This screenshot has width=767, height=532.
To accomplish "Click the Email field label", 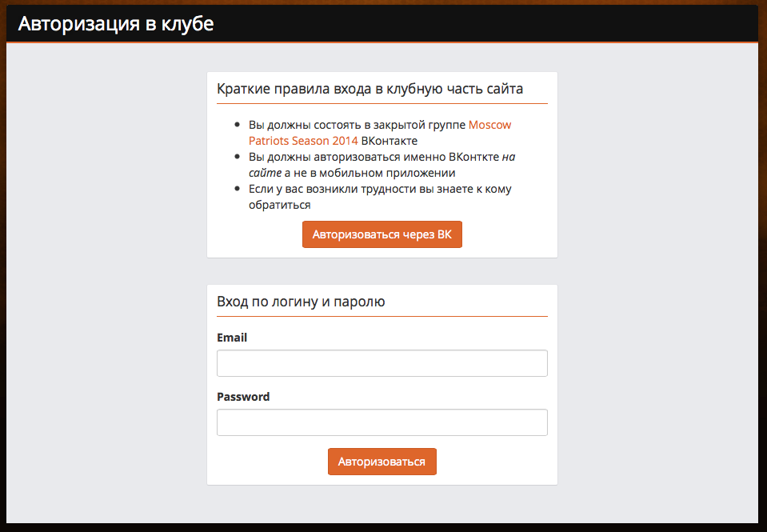I will tap(232, 338).
